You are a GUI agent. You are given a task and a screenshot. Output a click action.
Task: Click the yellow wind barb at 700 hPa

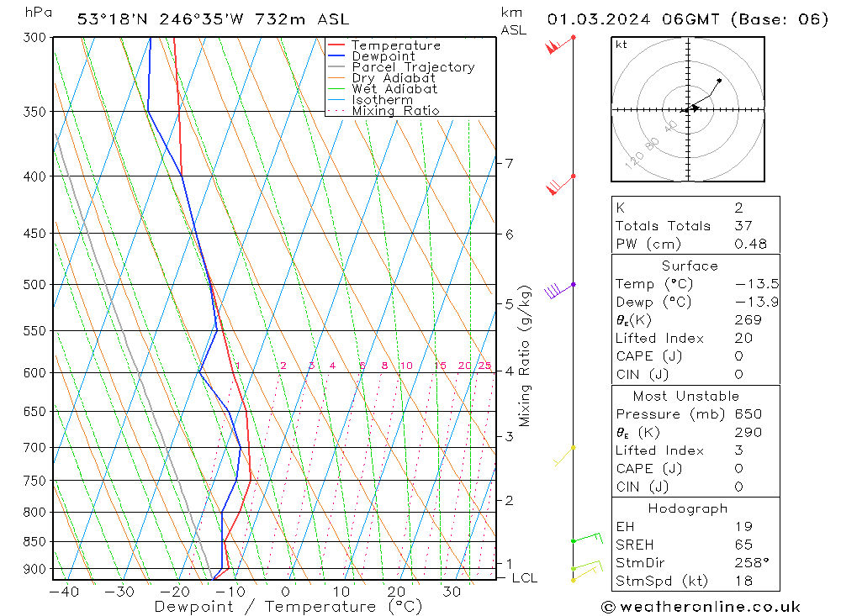[x=564, y=455]
